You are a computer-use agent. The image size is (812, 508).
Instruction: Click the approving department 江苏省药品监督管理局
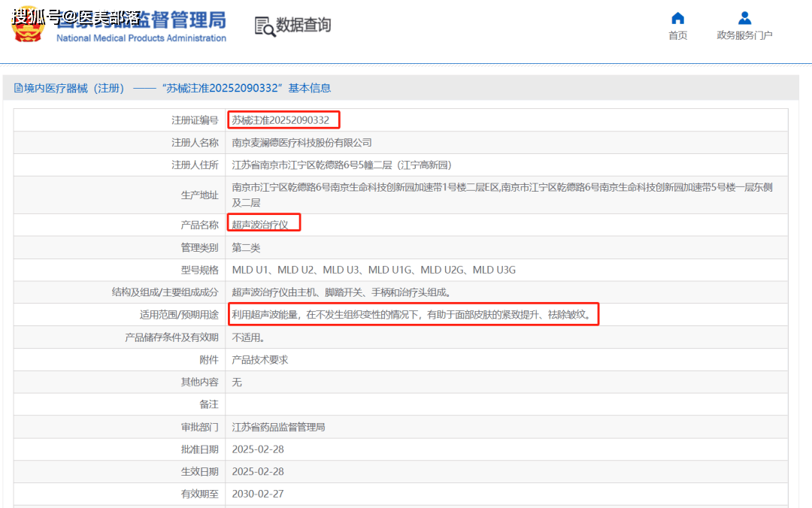pos(278,428)
